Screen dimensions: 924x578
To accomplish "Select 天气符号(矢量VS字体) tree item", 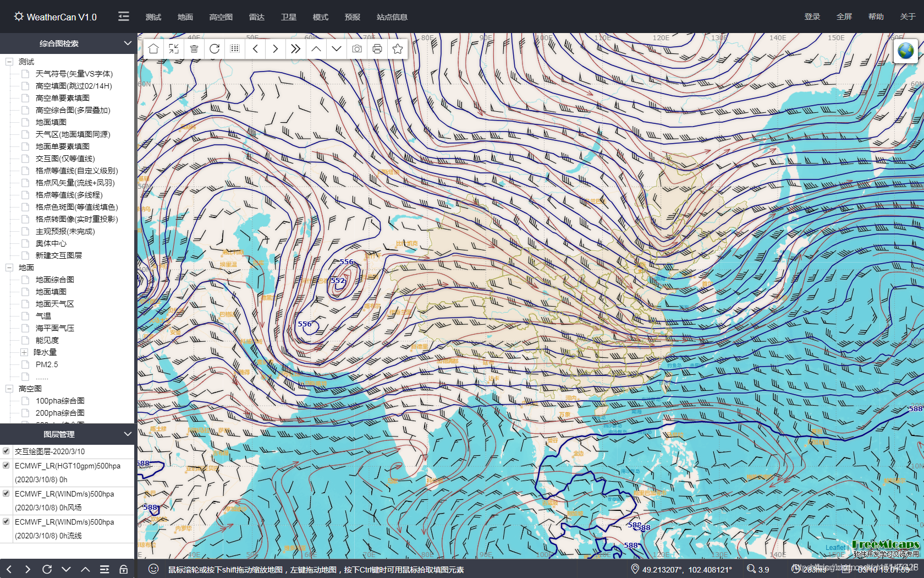I will [x=74, y=74].
